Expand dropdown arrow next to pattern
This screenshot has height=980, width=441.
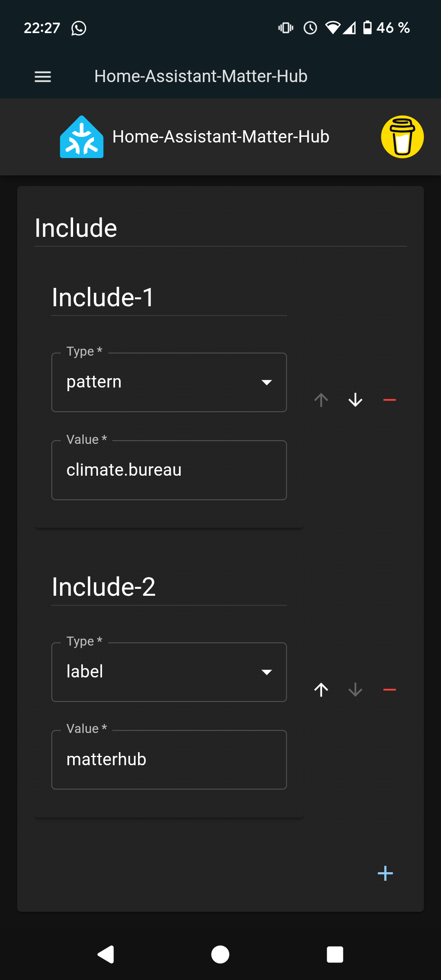(x=267, y=383)
